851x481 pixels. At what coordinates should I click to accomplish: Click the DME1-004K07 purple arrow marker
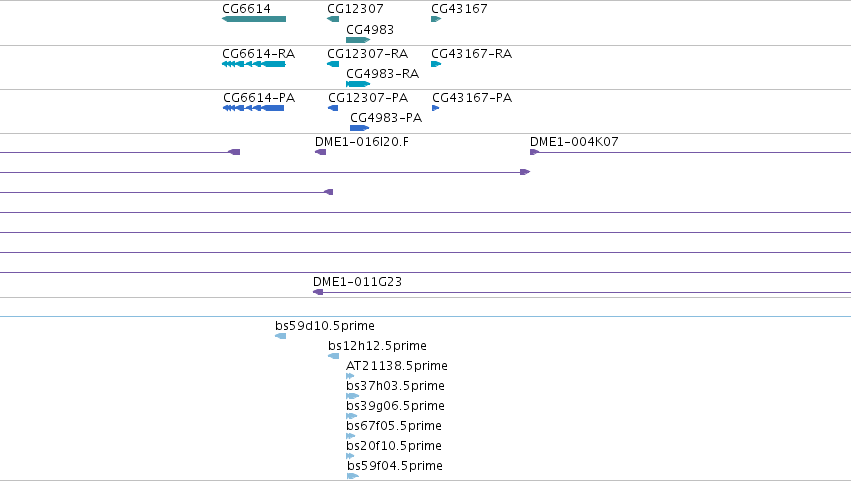535,152
